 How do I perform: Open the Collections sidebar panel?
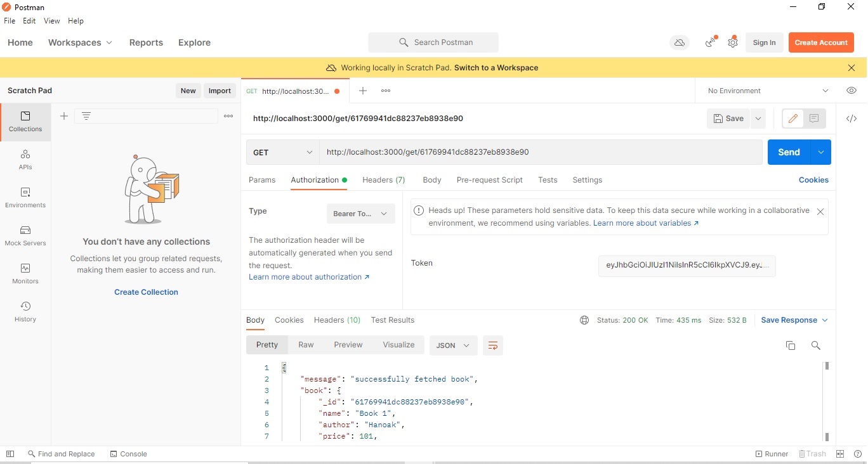[x=25, y=121]
